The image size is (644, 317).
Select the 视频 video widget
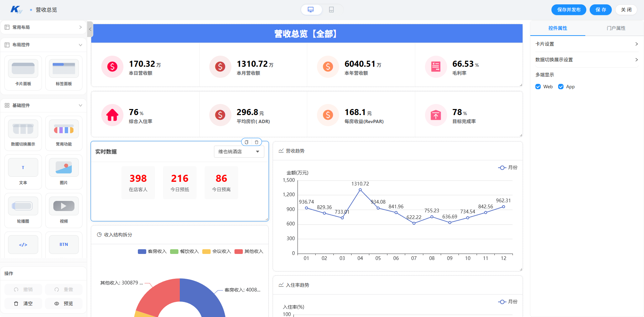click(64, 211)
